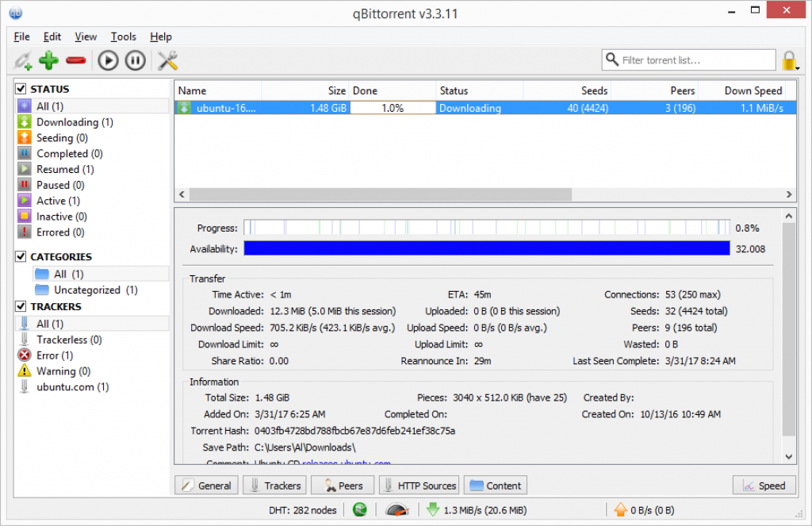Lock the qBittorrent UI with padlock icon
This screenshot has height=526, width=812.
pyautogui.click(x=789, y=60)
